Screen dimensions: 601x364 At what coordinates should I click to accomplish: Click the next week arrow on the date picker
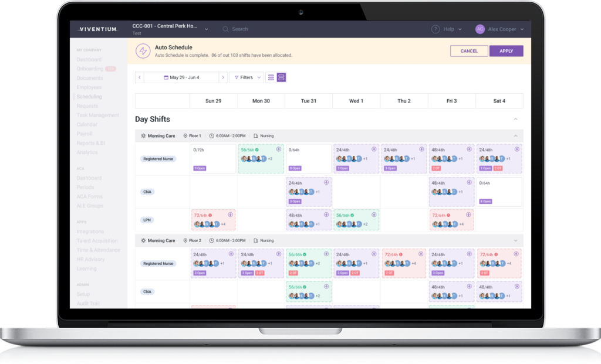(x=223, y=77)
